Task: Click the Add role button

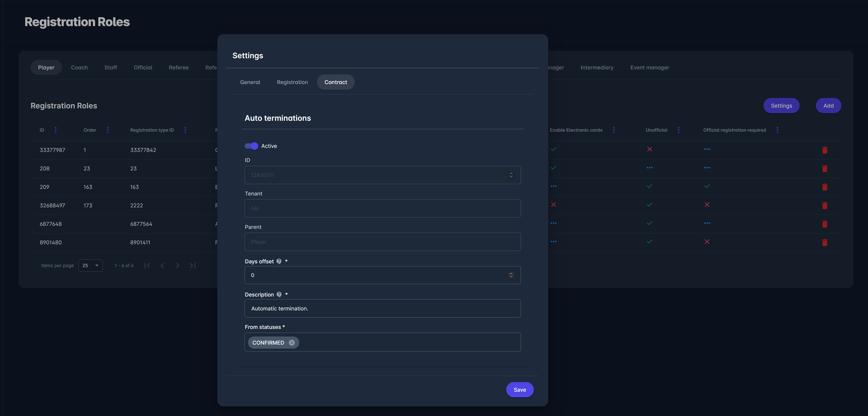Action: coord(828,106)
